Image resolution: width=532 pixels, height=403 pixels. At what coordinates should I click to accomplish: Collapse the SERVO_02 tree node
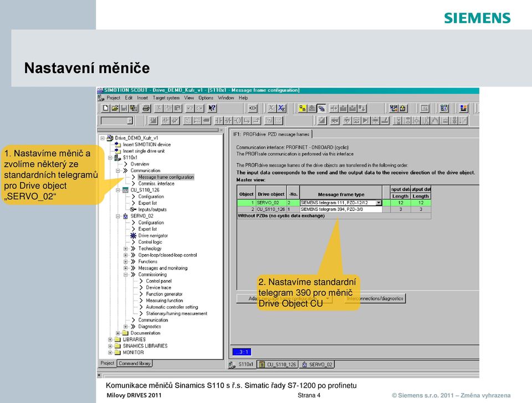[117, 216]
